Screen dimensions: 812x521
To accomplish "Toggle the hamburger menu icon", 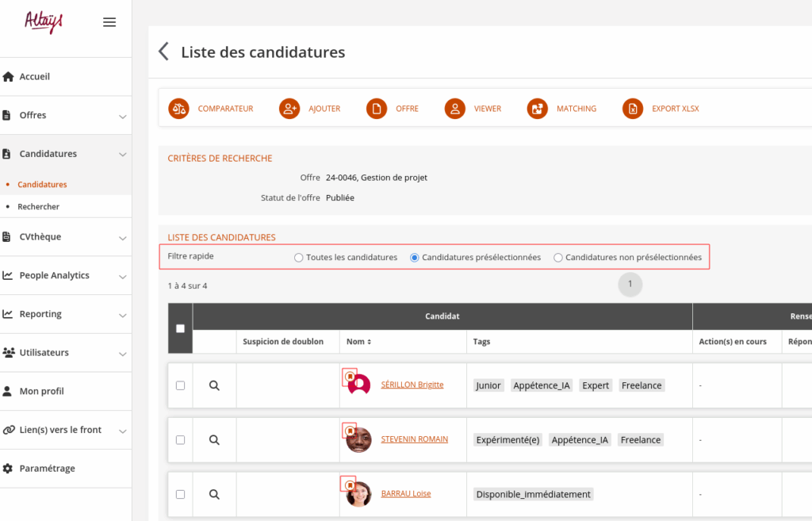I will (109, 22).
